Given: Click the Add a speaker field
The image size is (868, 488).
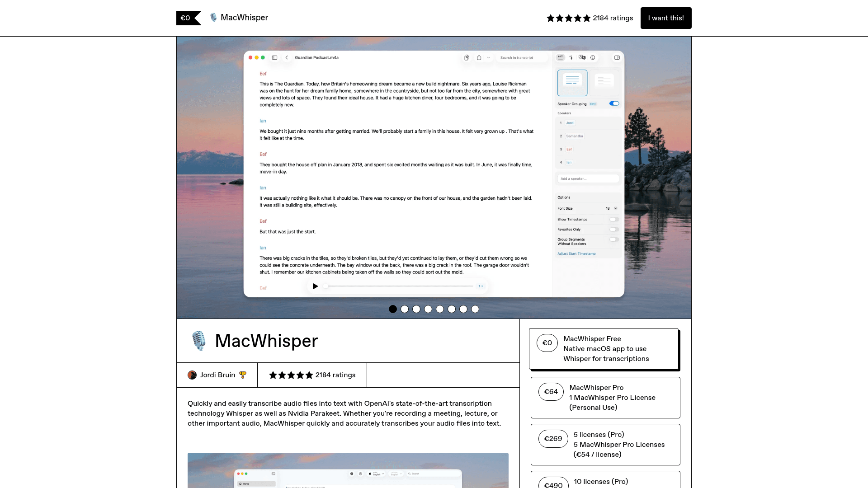Looking at the screenshot, I should (588, 178).
